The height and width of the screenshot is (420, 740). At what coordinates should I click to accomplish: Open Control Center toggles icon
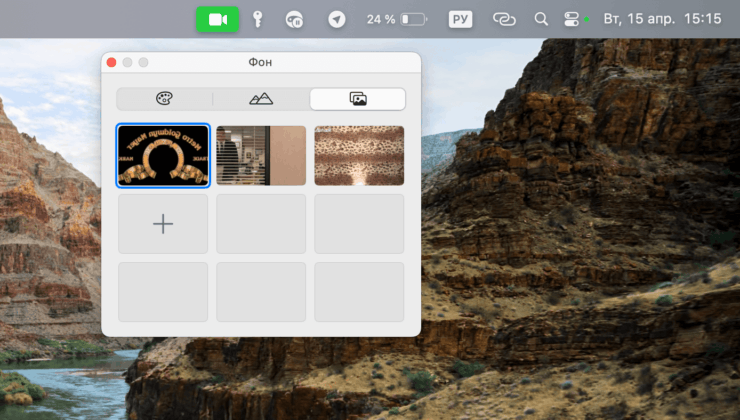(x=572, y=19)
